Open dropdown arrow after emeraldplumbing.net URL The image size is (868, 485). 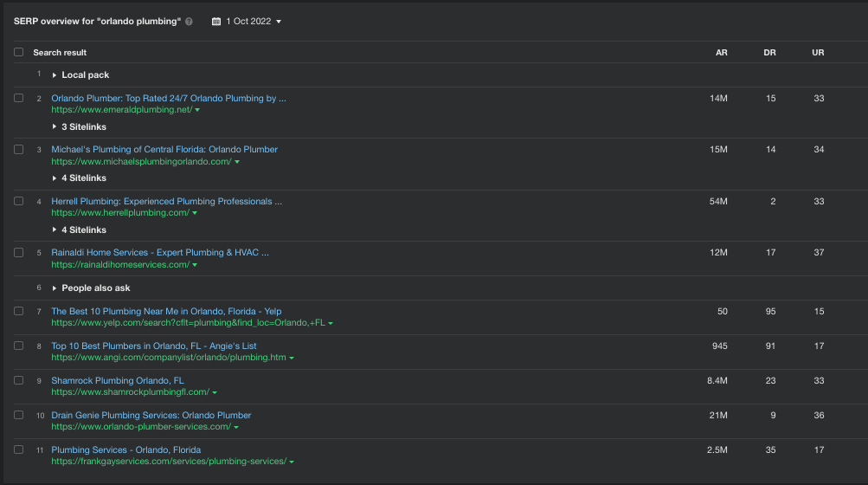click(x=197, y=110)
